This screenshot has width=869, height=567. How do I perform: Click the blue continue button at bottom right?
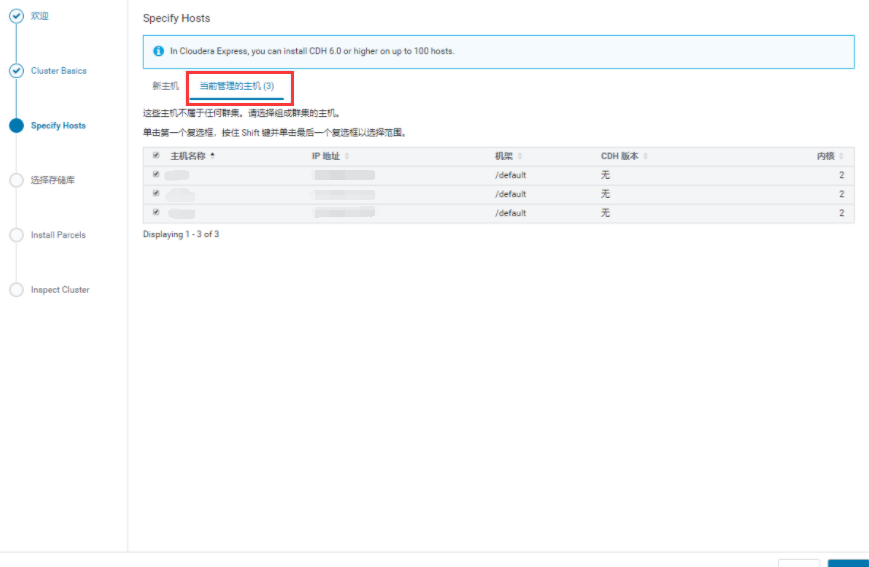tap(848, 563)
